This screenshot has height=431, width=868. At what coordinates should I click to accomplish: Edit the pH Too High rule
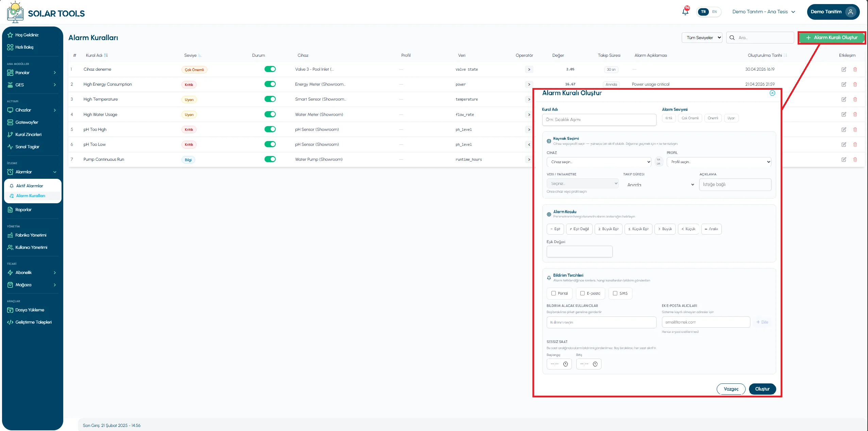click(x=844, y=130)
